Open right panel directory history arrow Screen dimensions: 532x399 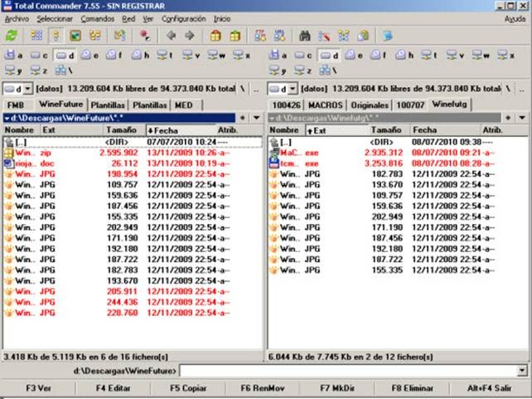522,118
